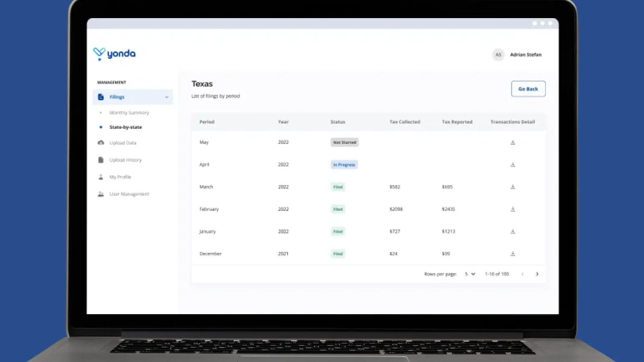Click the Status column header

(338, 122)
